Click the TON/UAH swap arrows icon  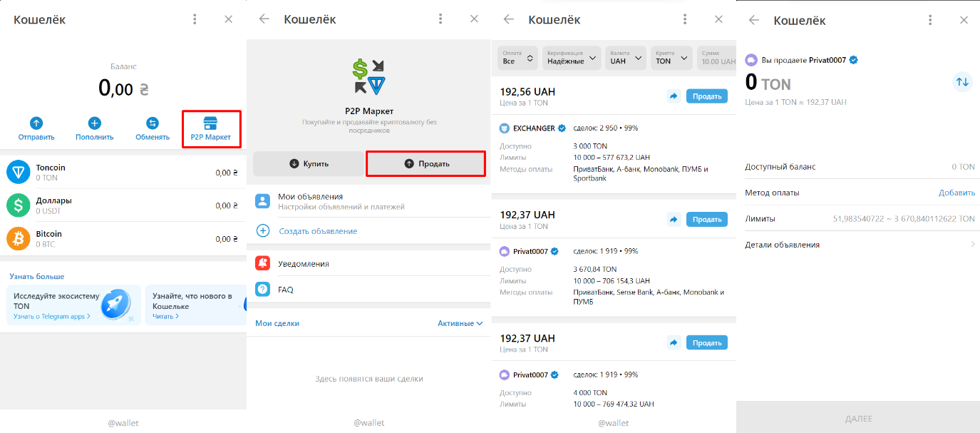(x=962, y=82)
